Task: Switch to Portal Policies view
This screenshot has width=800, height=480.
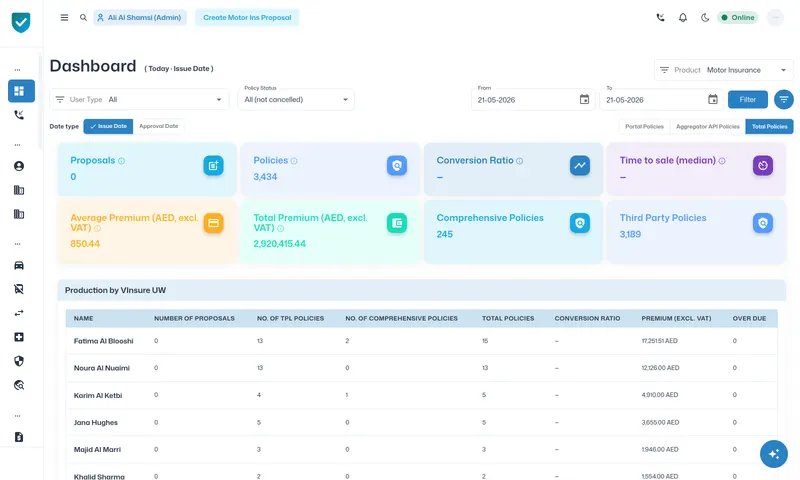Action: point(644,127)
